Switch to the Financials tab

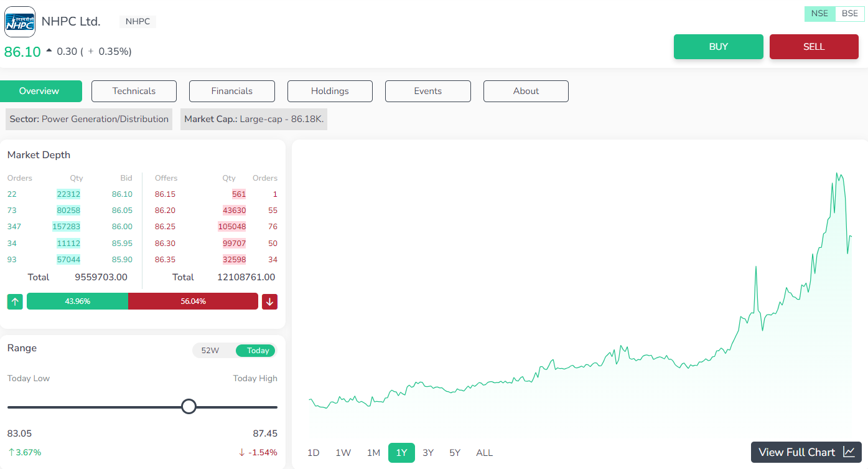point(231,91)
